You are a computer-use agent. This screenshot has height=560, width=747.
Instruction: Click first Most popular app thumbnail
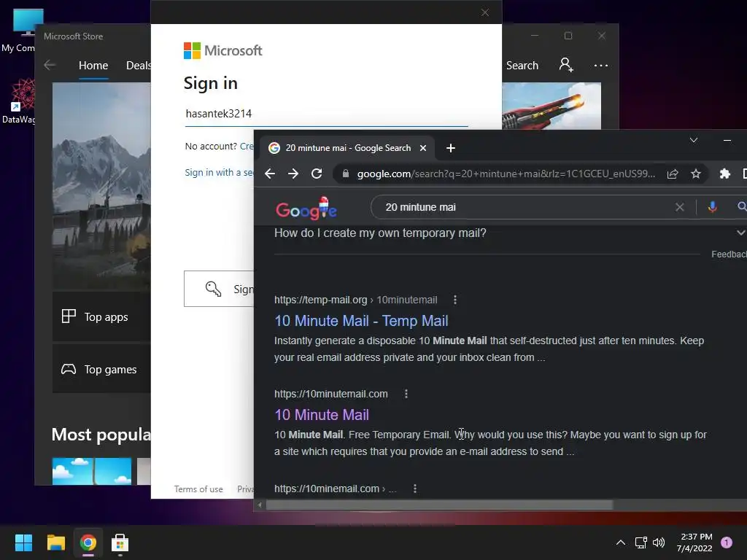(x=91, y=471)
